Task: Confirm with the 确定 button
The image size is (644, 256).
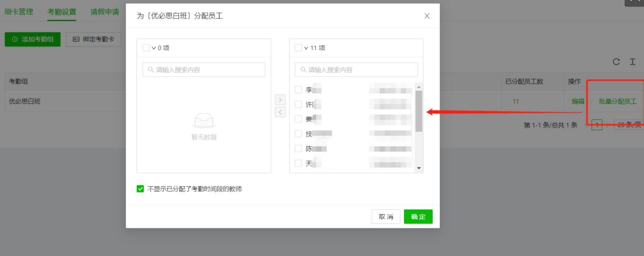Action: tap(418, 217)
